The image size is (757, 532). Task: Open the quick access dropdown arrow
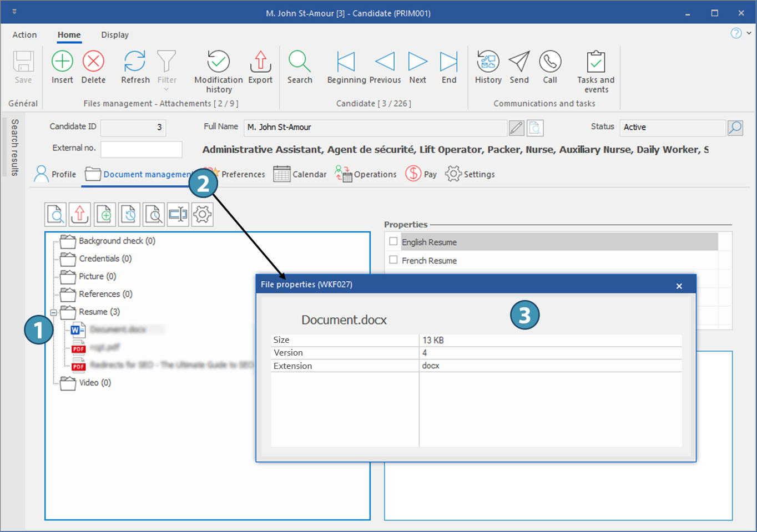pyautogui.click(x=14, y=12)
